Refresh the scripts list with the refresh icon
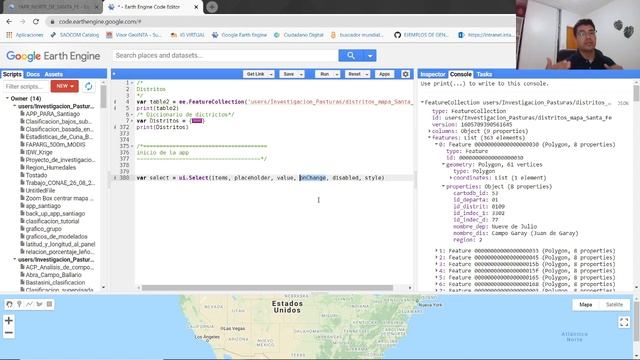The width and height of the screenshot is (640, 360). (x=88, y=86)
